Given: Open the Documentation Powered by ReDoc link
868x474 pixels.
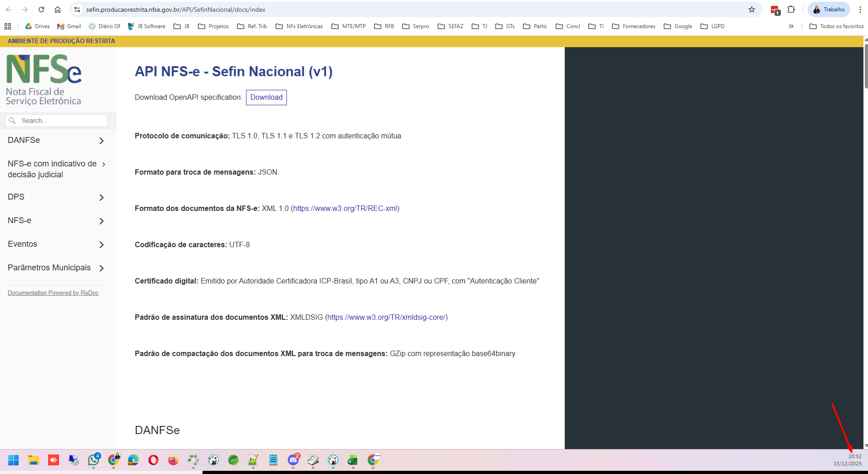Looking at the screenshot, I should coord(53,293).
